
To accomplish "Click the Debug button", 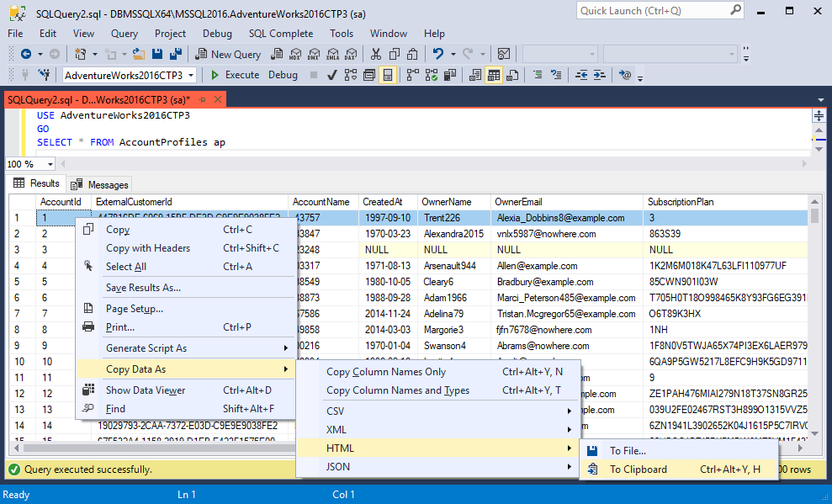I will pos(283,76).
